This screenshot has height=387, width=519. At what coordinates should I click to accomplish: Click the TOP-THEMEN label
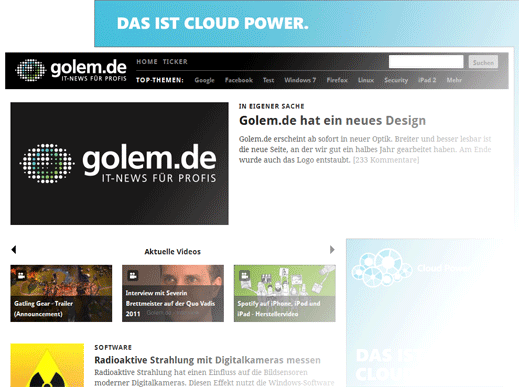pyautogui.click(x=160, y=80)
